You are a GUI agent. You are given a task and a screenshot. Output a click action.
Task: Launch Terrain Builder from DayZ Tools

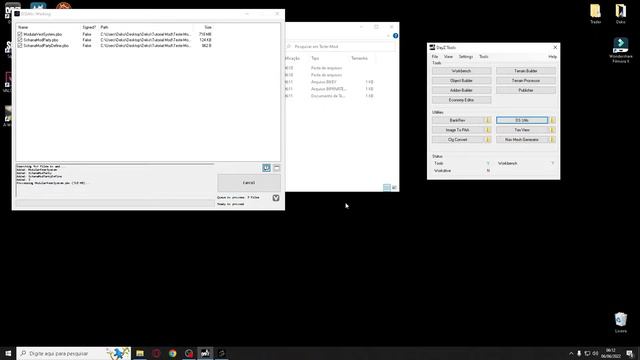(x=526, y=71)
